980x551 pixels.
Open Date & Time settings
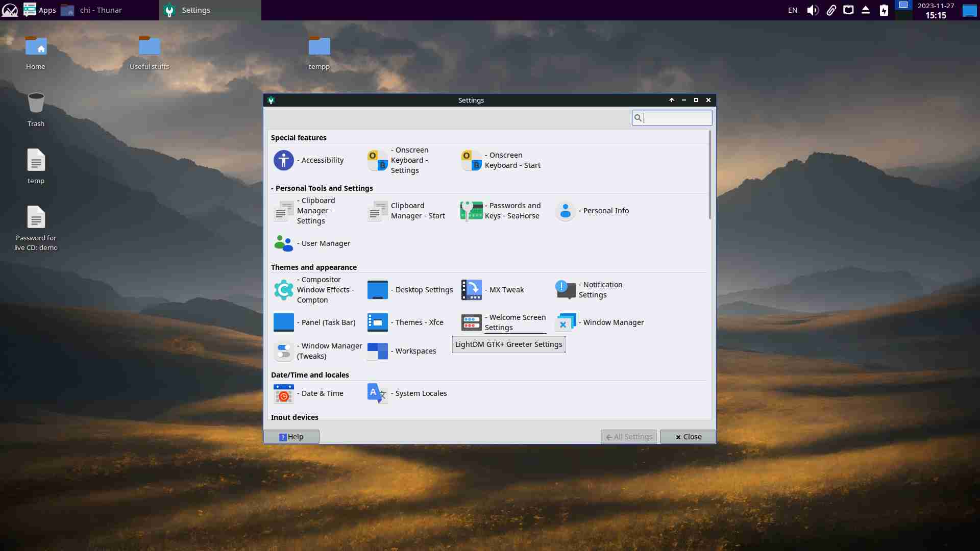(284, 393)
